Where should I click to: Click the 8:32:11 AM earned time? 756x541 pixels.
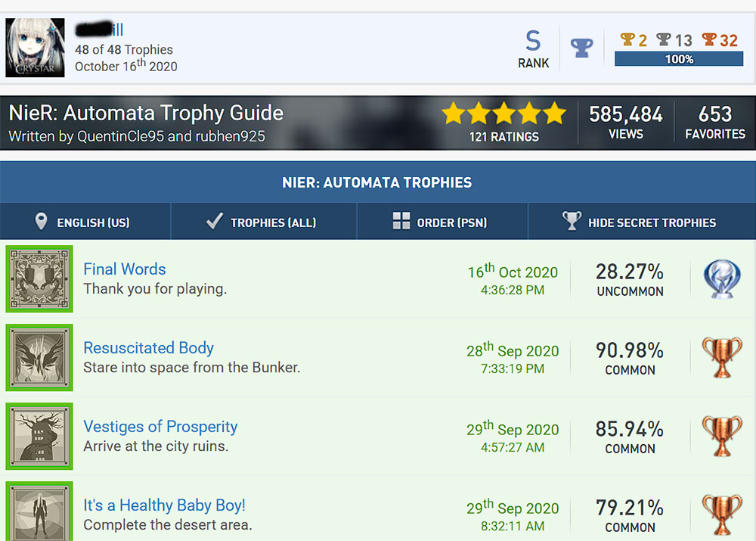513,526
